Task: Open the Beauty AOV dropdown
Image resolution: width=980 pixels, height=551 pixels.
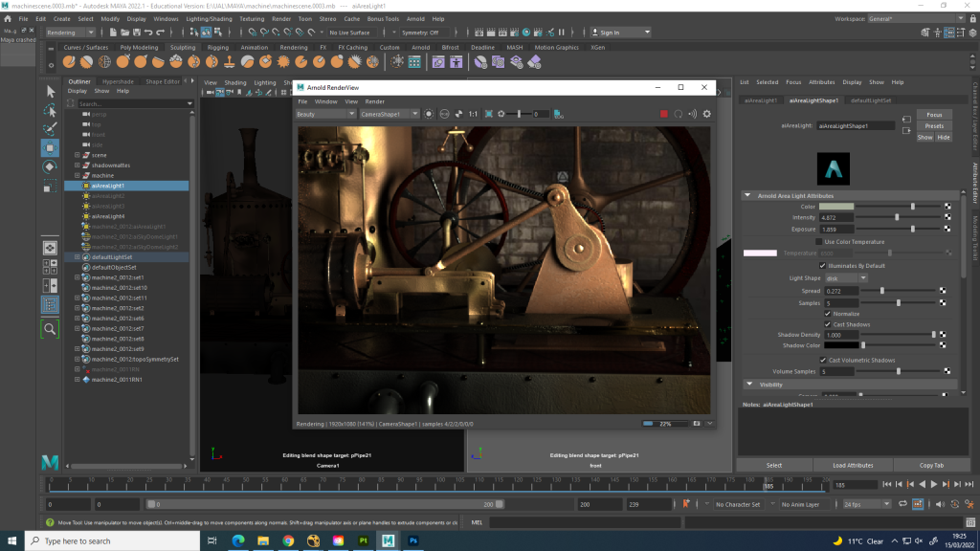Action: [324, 114]
